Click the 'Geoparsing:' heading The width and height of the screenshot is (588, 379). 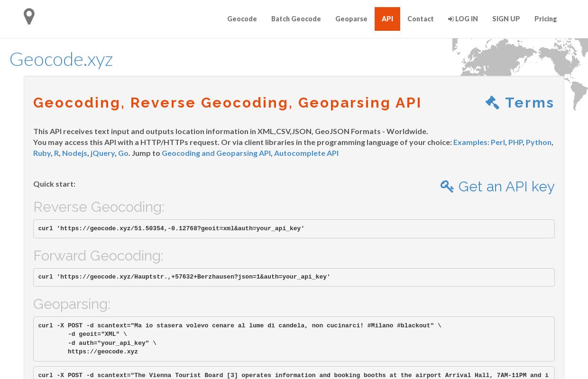tap(72, 304)
